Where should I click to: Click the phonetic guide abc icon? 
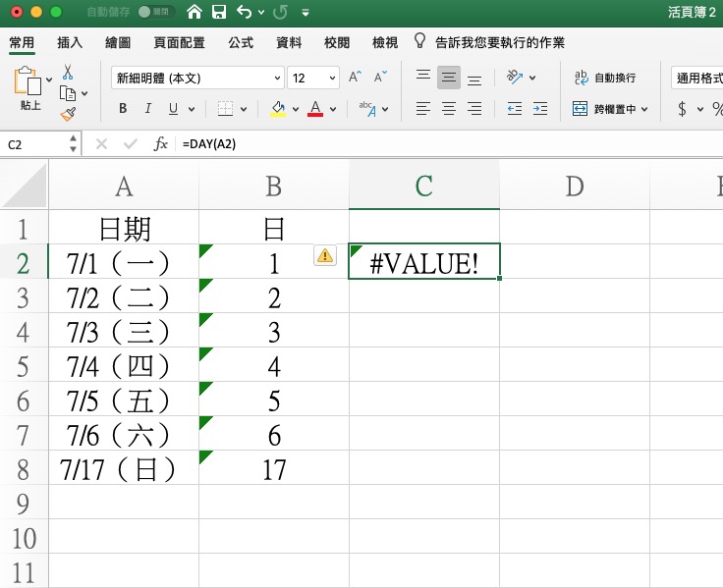click(368, 109)
